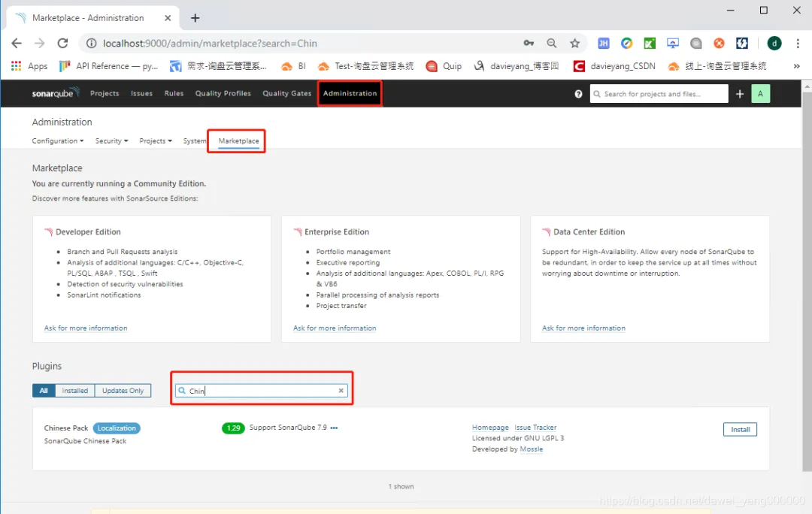This screenshot has width=812, height=514.
Task: Open Quality Gates page
Action: [287, 93]
